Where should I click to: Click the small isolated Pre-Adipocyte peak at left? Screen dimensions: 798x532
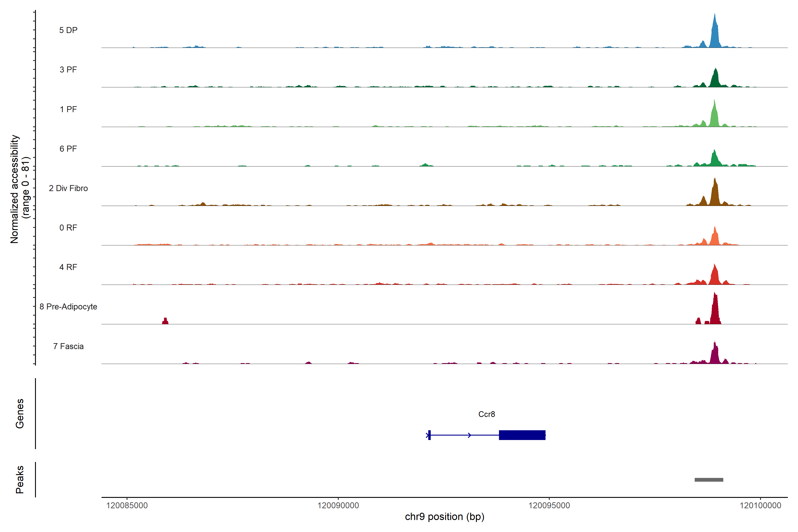[165, 321]
